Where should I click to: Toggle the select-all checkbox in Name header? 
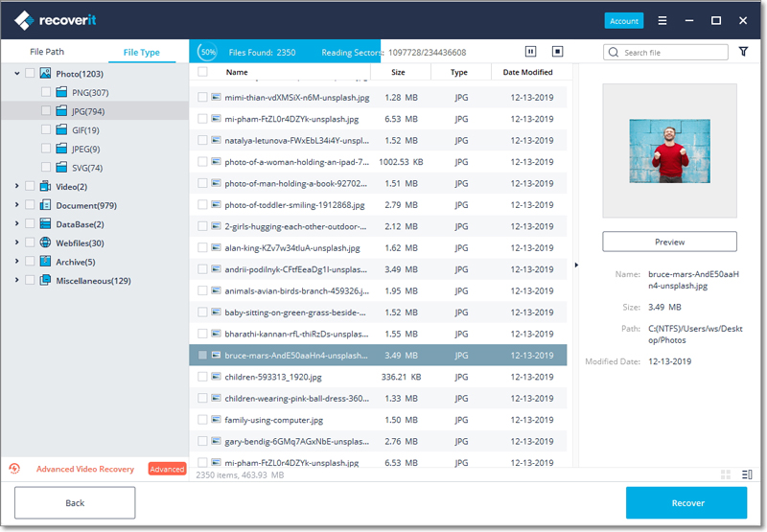tap(202, 72)
